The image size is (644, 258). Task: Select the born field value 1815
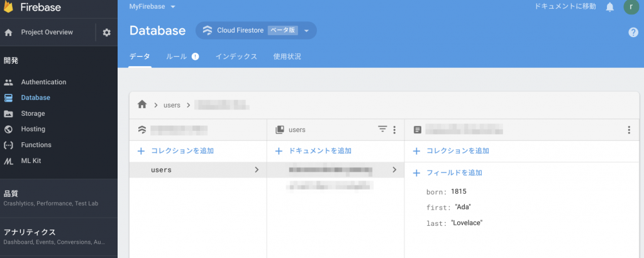(458, 191)
